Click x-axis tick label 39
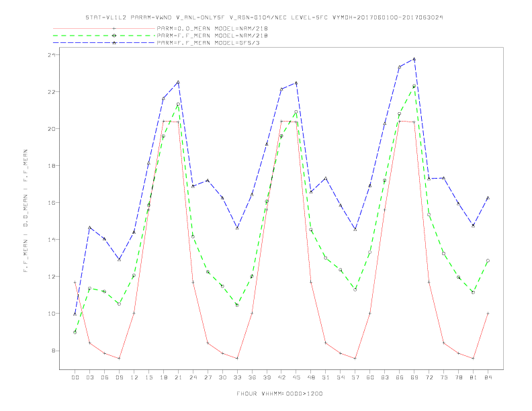 point(267,377)
